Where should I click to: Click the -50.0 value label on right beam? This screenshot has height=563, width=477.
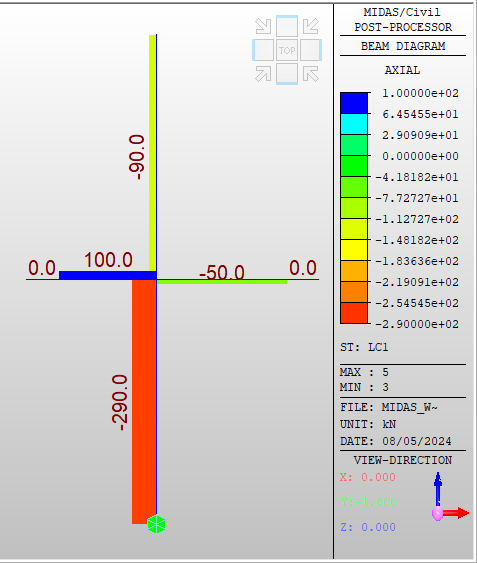point(222,273)
